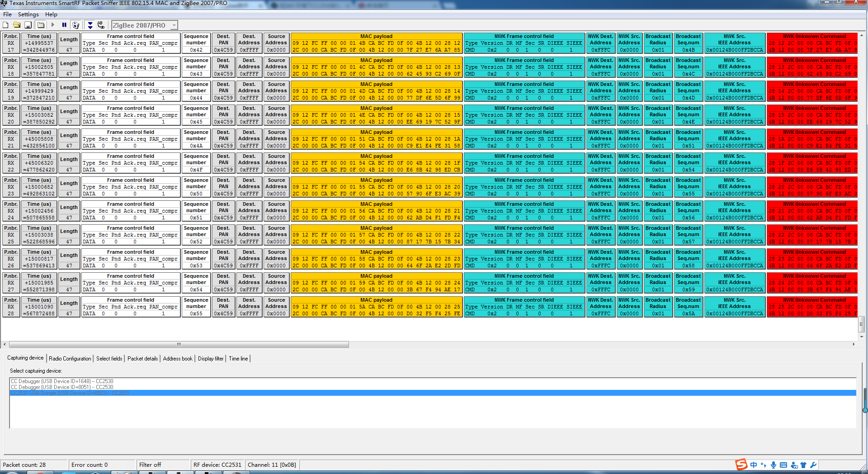Click packet 20 Dest. Address 0xFFFF
The image size is (868, 474).
pyautogui.click(x=249, y=115)
